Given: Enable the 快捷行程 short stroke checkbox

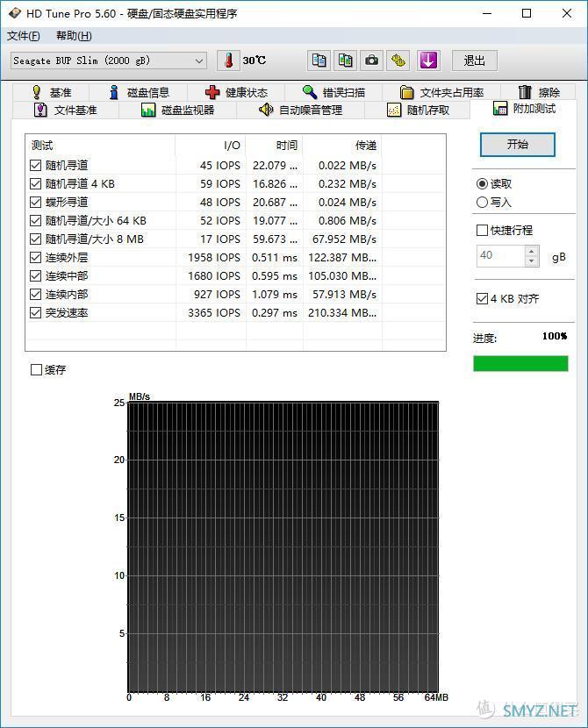Looking at the screenshot, I should point(482,231).
